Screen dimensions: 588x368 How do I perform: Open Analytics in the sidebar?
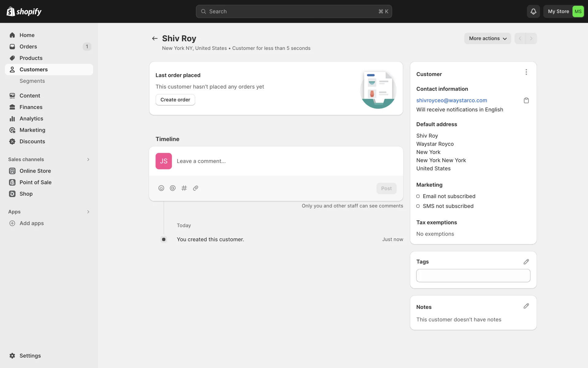coord(31,119)
